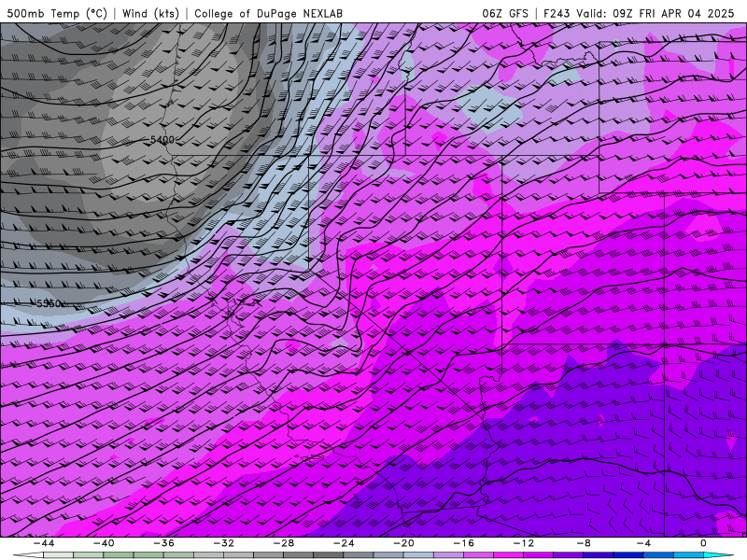Click the -20 colorbar value
This screenshot has width=747, height=560.
403,543
